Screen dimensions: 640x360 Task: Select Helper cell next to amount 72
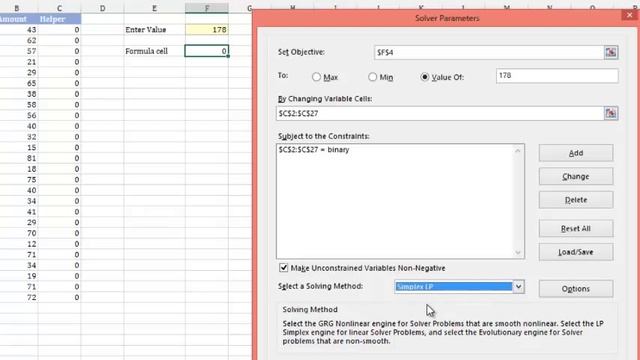tap(60, 298)
